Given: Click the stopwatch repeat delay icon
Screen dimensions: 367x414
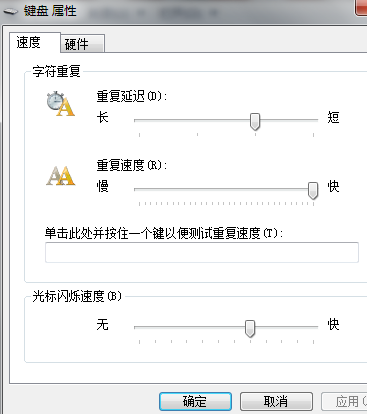Looking at the screenshot, I should (60, 104).
